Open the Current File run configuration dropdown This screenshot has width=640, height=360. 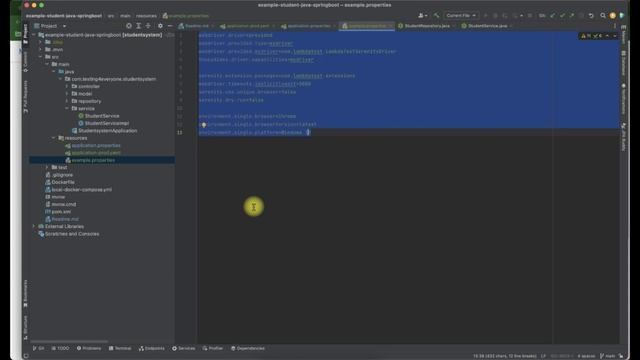point(460,16)
